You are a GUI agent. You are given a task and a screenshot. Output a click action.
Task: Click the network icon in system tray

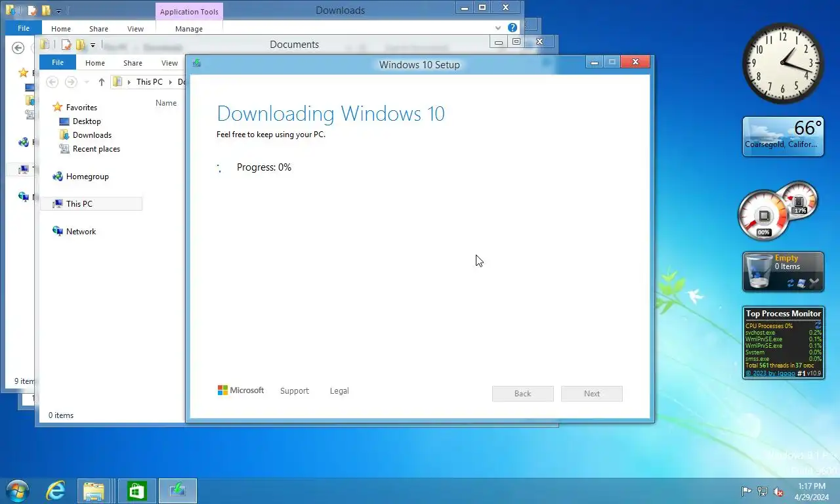(x=762, y=491)
